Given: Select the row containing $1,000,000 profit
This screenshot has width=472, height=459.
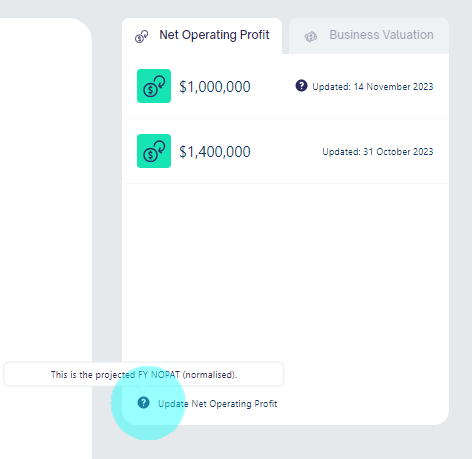Looking at the screenshot, I should 285,86.
